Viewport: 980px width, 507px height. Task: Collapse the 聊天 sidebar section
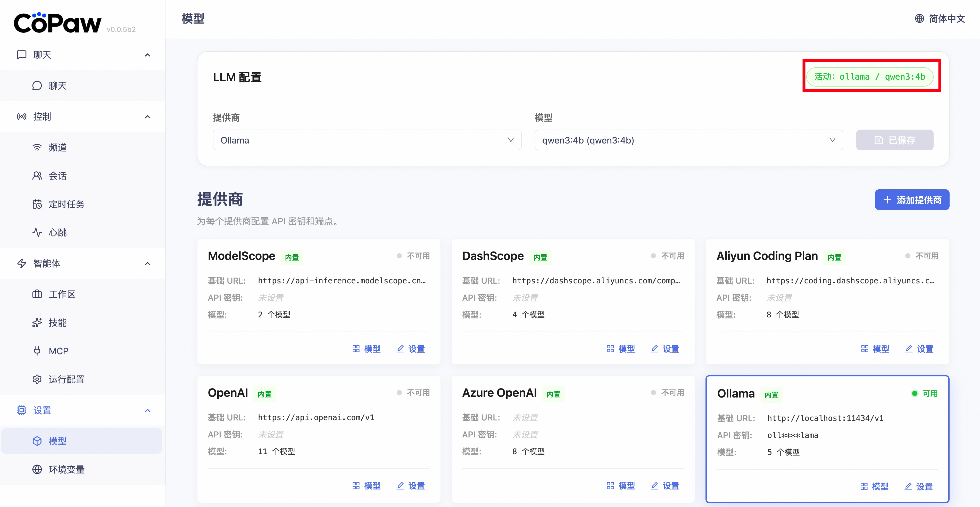point(148,55)
